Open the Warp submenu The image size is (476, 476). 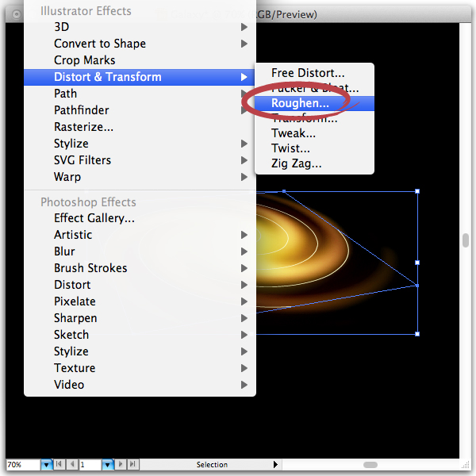tap(140, 177)
